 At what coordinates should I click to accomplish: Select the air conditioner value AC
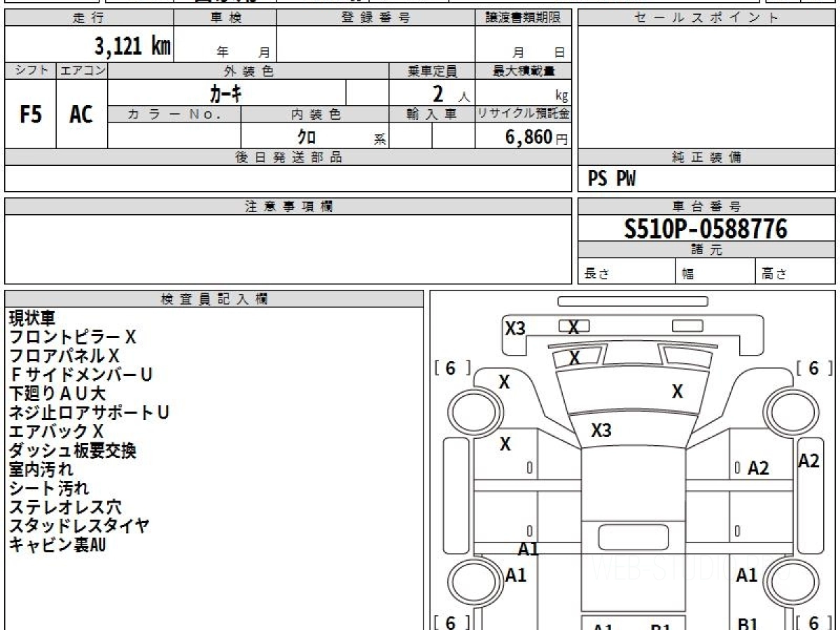tap(82, 114)
